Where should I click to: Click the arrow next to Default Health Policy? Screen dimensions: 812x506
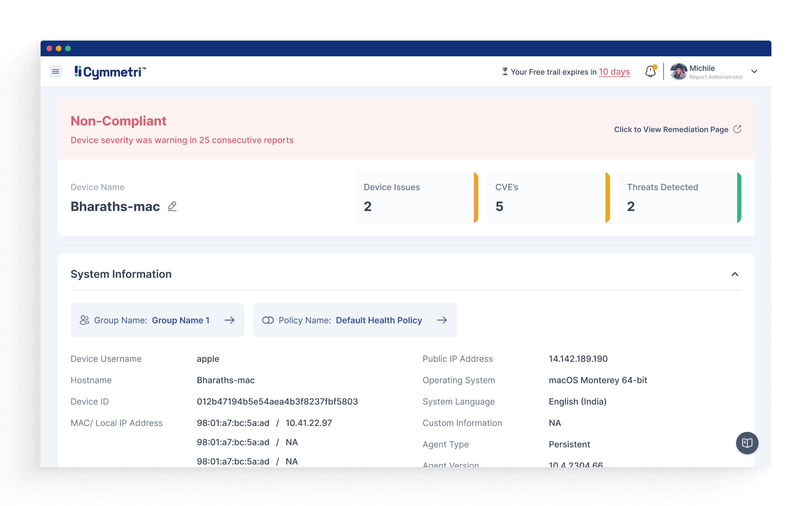(442, 320)
